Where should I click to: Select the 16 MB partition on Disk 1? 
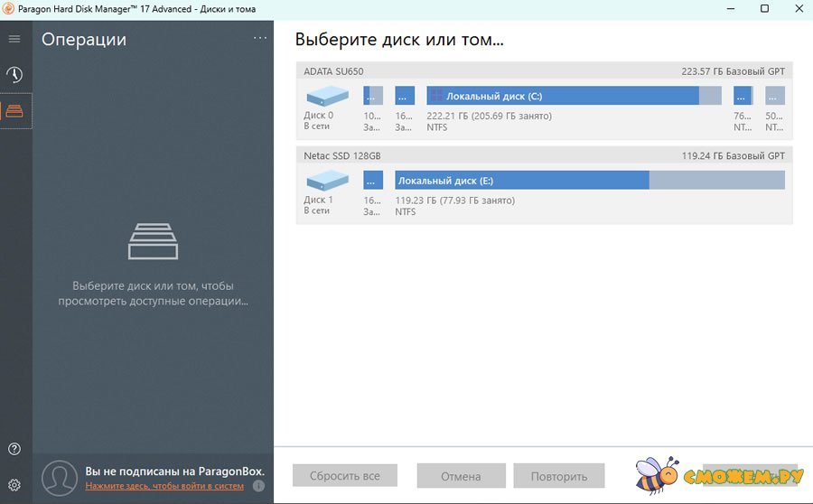point(373,180)
